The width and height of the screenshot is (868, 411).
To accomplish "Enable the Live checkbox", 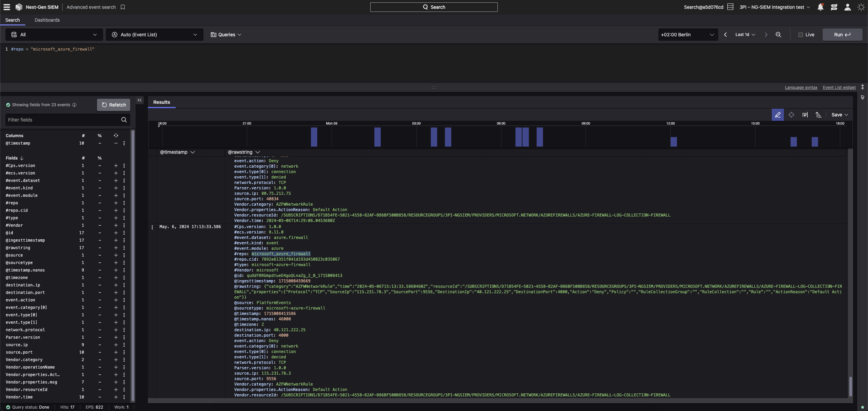I will tap(801, 35).
